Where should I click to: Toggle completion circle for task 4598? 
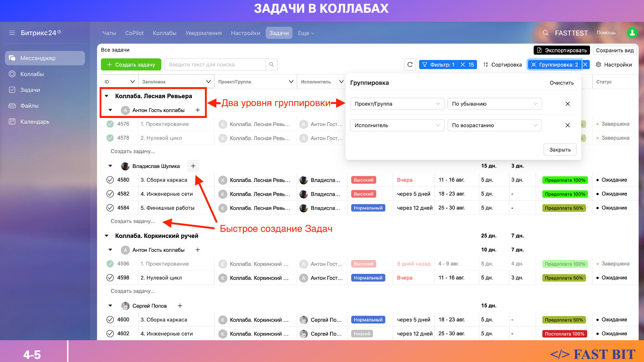tap(110, 278)
